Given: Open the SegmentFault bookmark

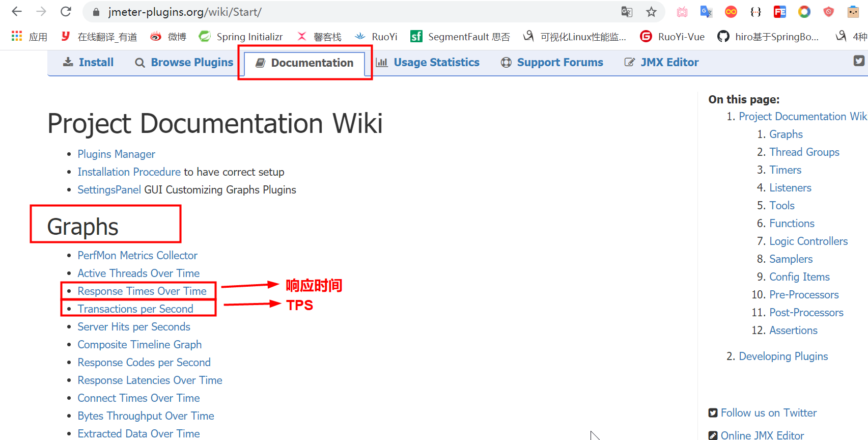Looking at the screenshot, I should coord(460,36).
